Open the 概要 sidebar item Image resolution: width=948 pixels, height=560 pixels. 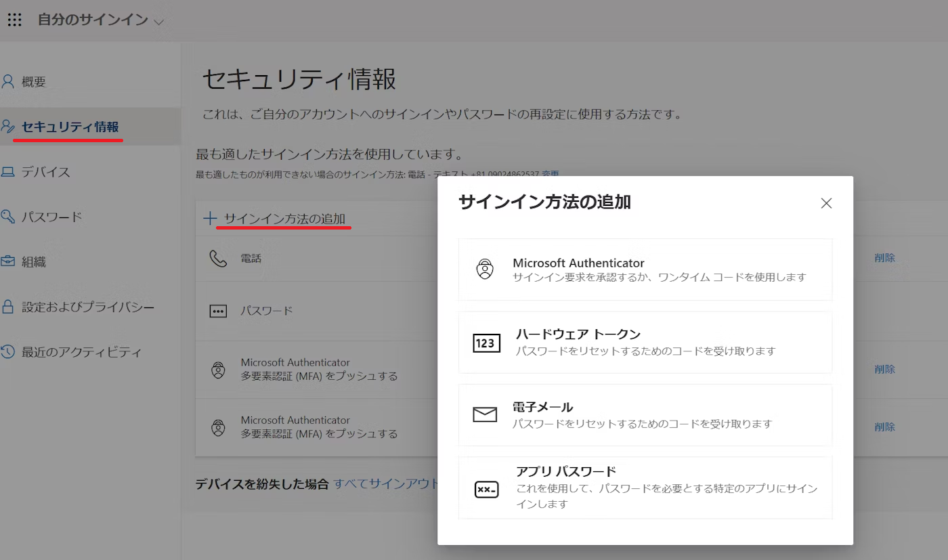tap(34, 82)
